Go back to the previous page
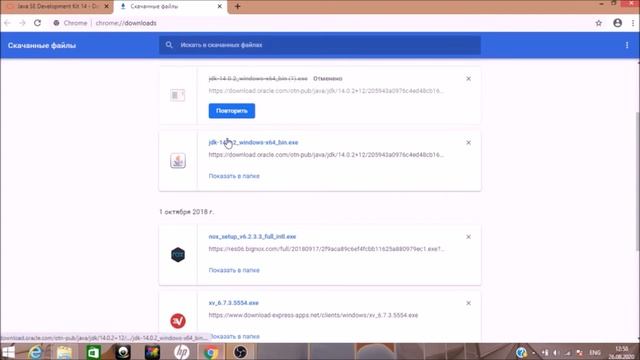 [x=7, y=23]
